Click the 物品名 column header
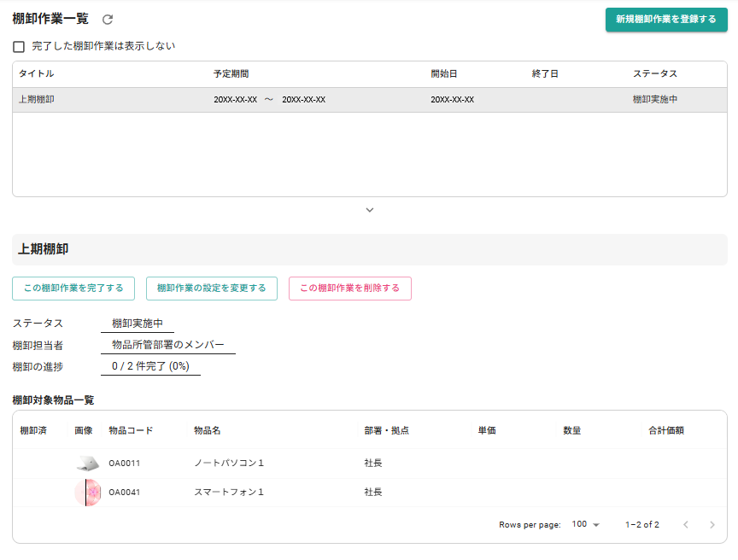 point(207,430)
